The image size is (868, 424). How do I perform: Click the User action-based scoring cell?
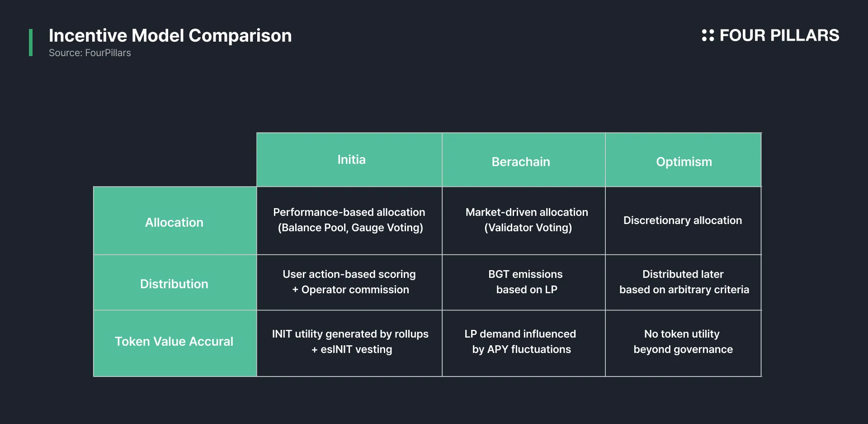tap(349, 282)
